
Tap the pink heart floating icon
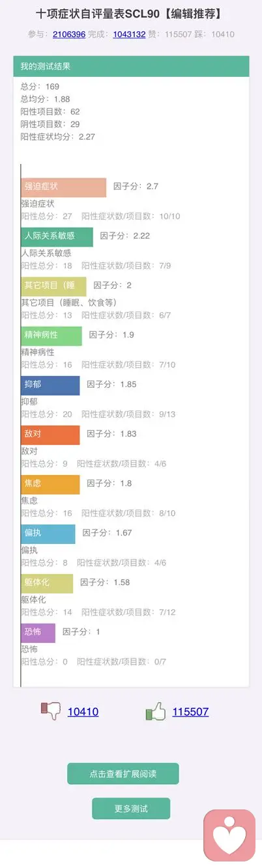[229, 835]
